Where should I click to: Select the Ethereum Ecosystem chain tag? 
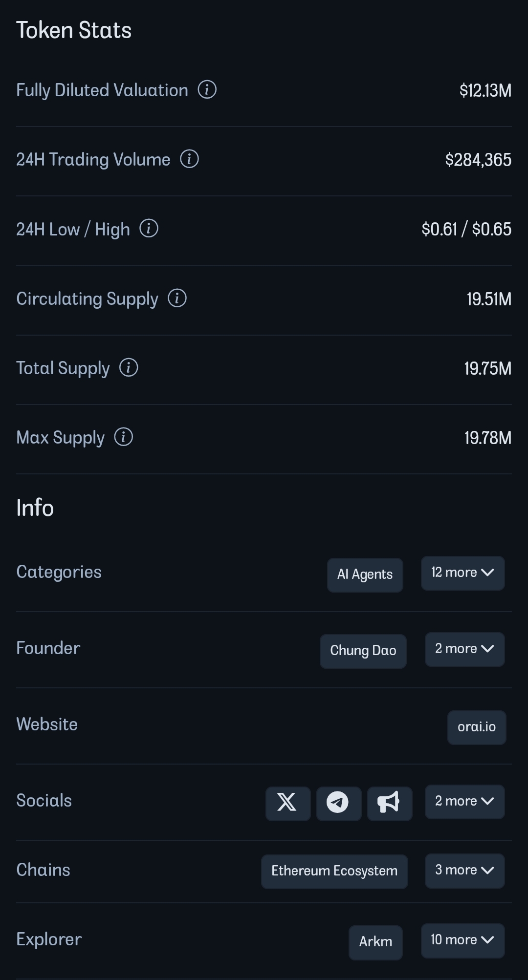tap(334, 872)
